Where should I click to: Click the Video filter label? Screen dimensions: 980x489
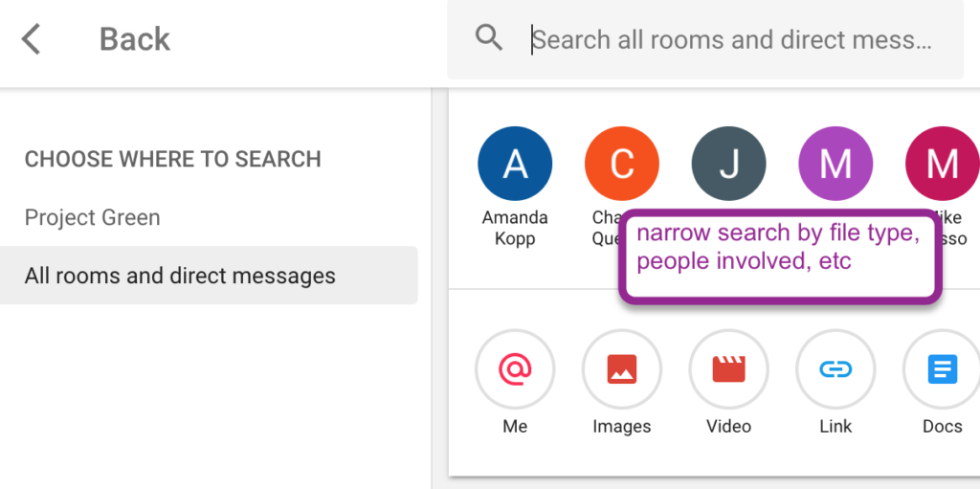point(729,427)
